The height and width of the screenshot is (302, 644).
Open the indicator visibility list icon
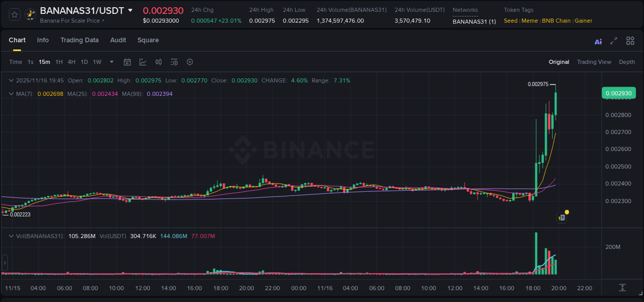(x=174, y=62)
